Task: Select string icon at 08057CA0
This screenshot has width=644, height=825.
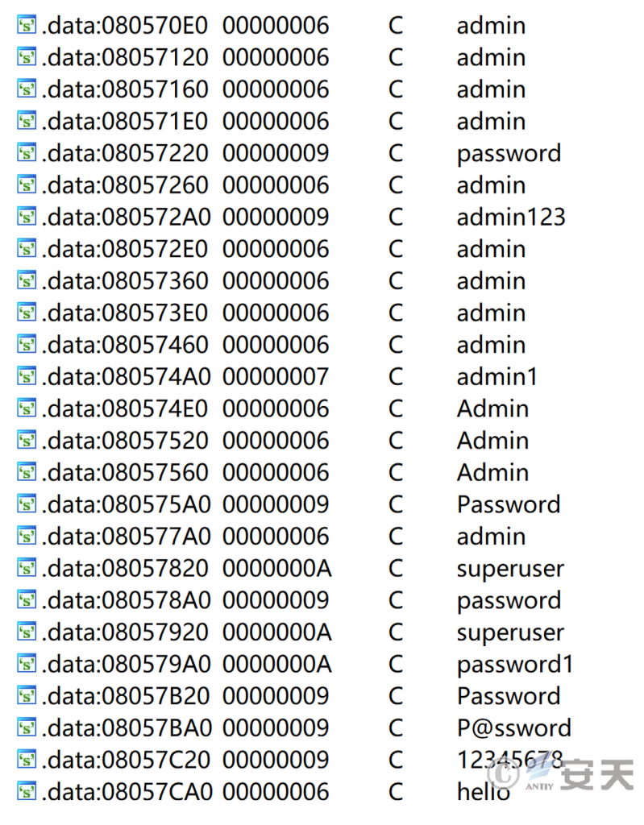Action: 27,791
